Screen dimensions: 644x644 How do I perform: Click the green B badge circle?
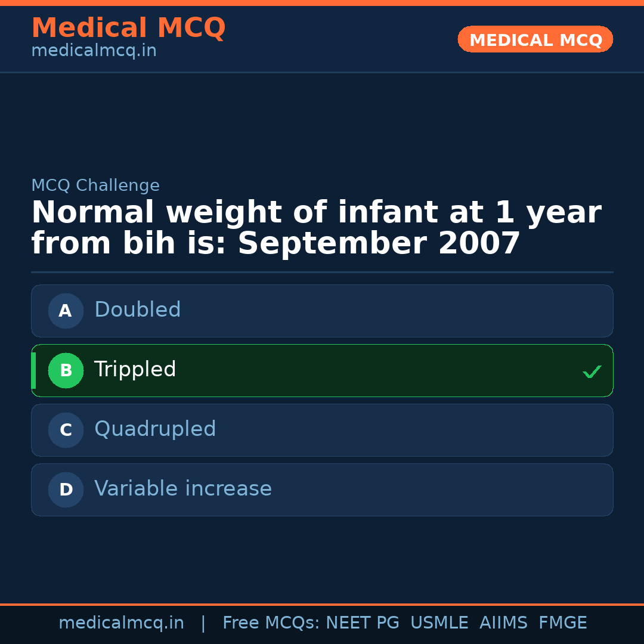point(66,370)
